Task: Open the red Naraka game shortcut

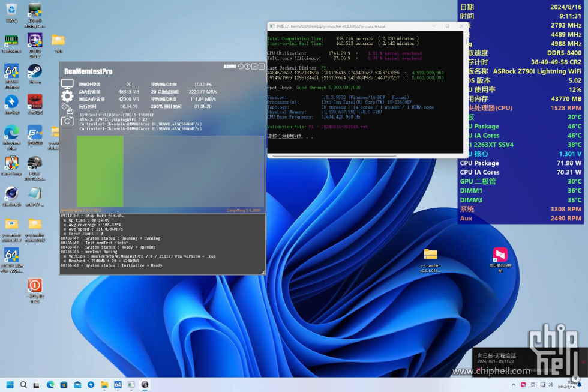Action: 35,104
